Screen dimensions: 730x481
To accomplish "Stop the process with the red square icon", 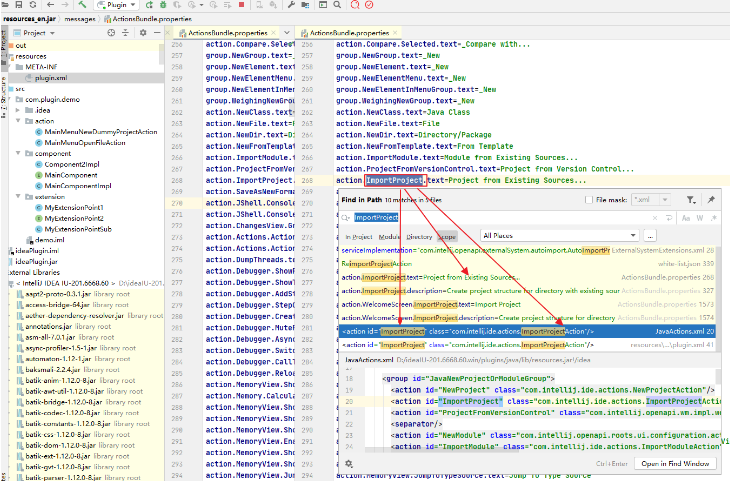I will 241,5.
